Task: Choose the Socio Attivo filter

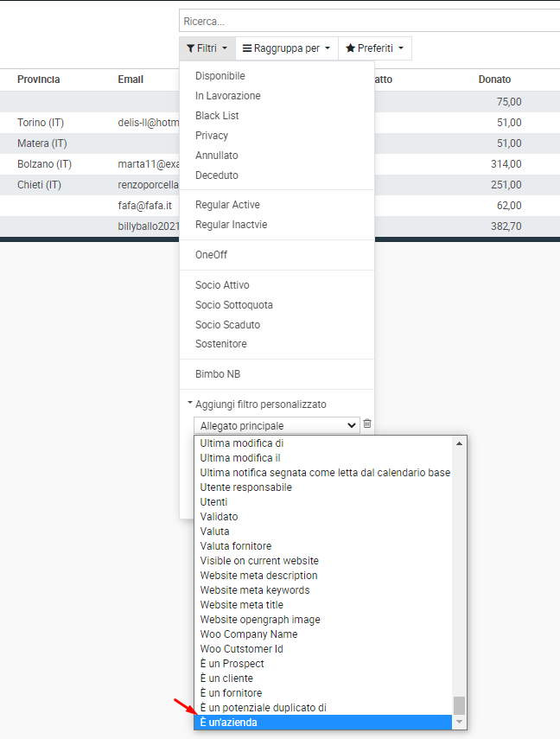Action: click(222, 285)
